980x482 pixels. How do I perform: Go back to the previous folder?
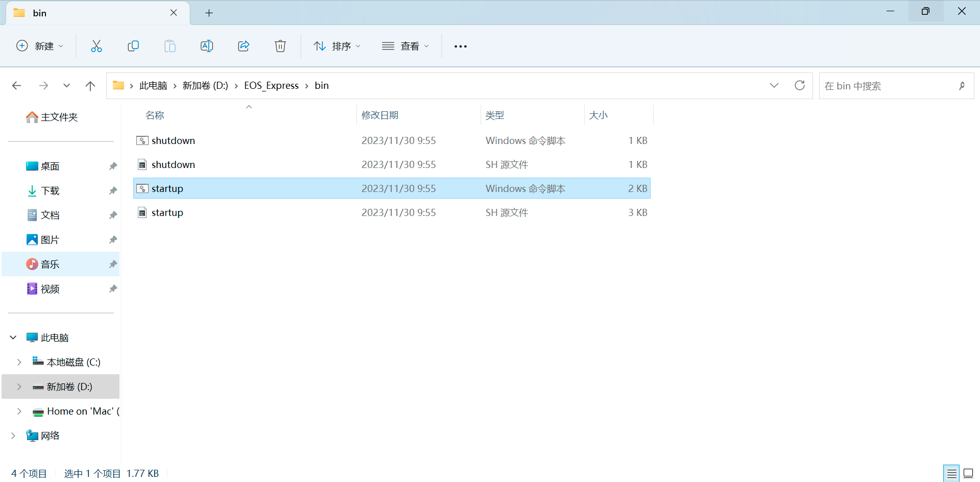[x=17, y=85]
